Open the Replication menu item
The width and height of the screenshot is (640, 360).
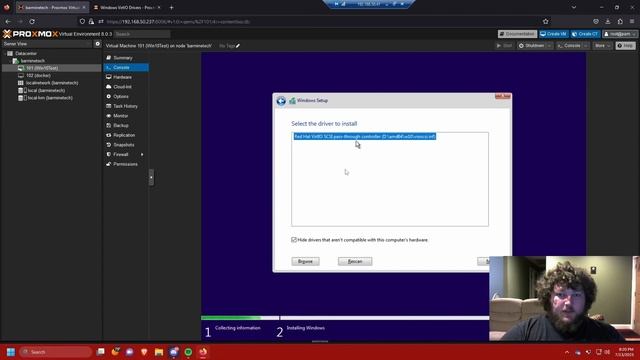pyautogui.click(x=126, y=135)
